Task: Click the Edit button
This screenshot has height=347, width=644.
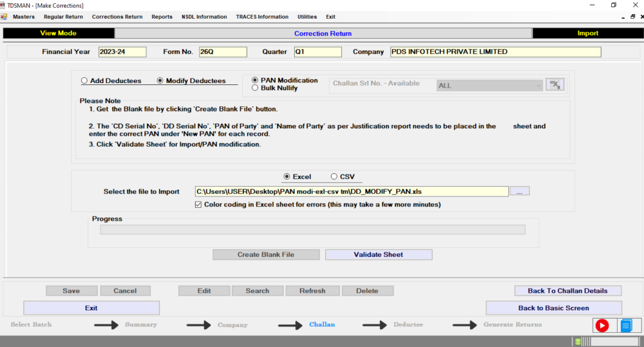Action: 204,291
